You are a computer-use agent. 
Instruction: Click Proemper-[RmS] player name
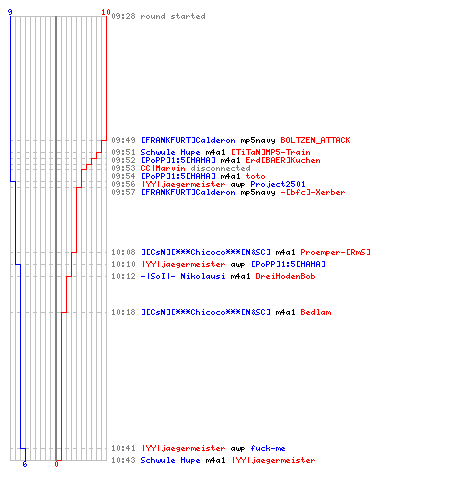[335, 252]
